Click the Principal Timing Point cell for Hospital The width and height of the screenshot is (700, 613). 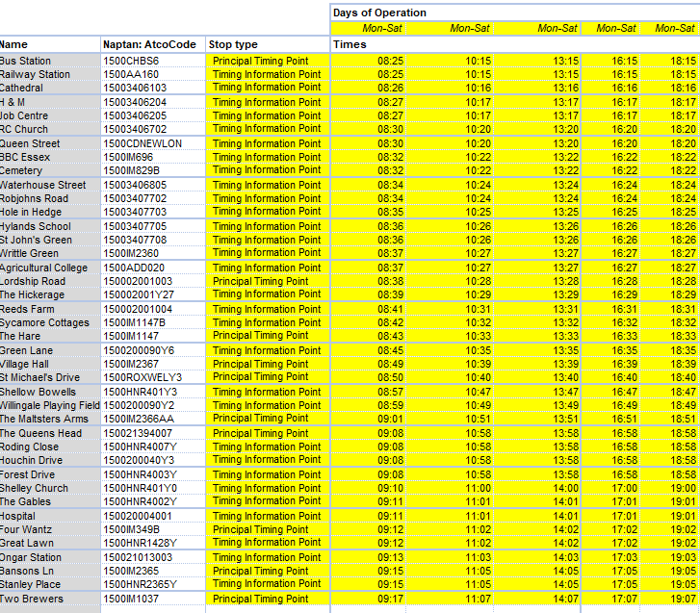tap(267, 517)
